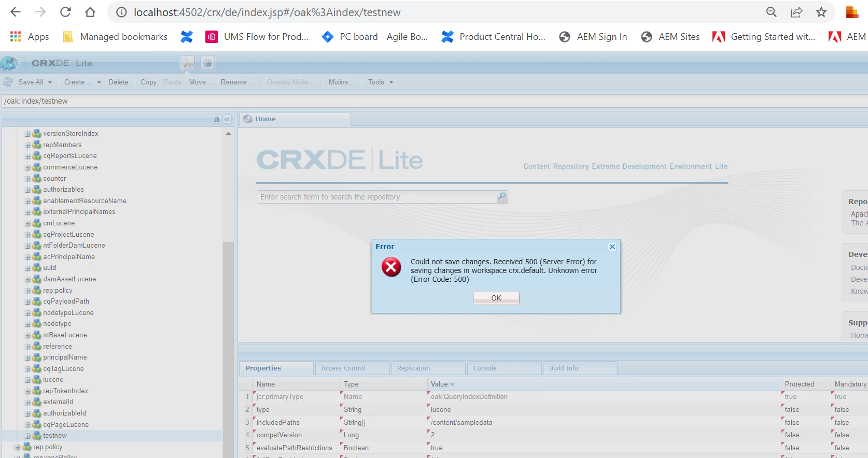
Task: Click the CRXDE Lite logo icon
Action: tap(10, 63)
